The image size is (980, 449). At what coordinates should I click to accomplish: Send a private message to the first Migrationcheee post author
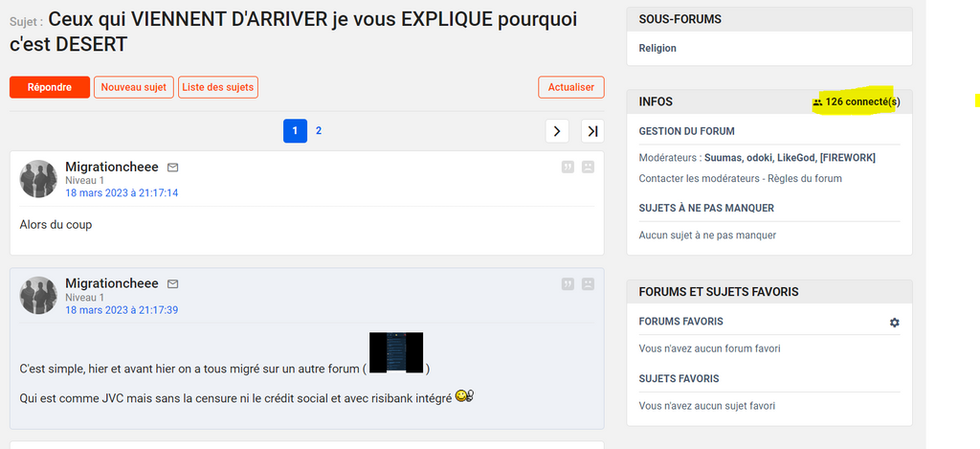point(173,168)
